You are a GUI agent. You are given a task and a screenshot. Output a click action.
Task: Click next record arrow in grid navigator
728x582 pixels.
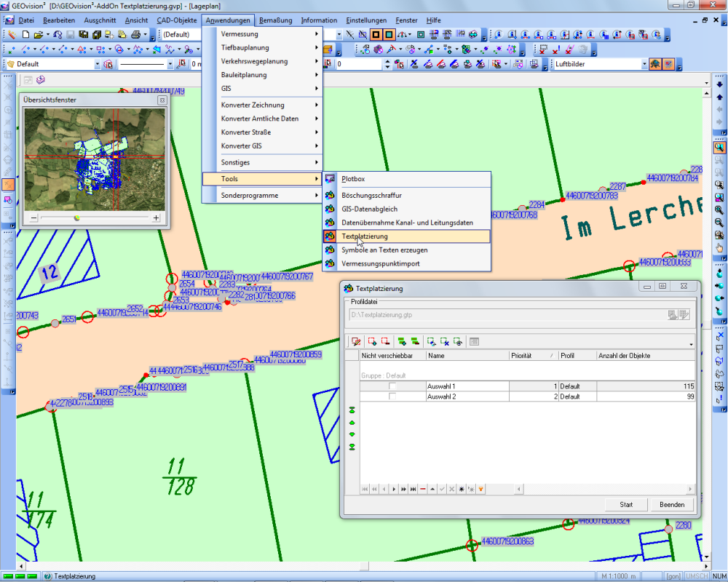pyautogui.click(x=394, y=489)
